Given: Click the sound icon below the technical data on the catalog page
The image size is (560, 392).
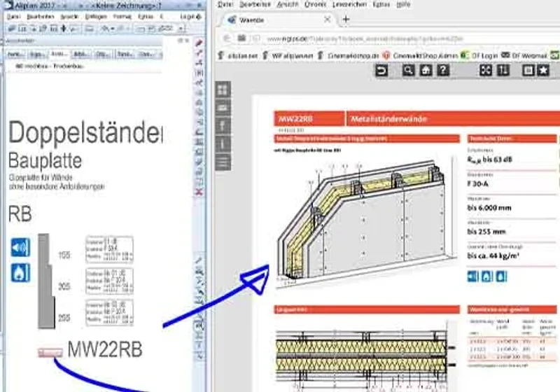Looking at the screenshot, I should click(473, 276).
